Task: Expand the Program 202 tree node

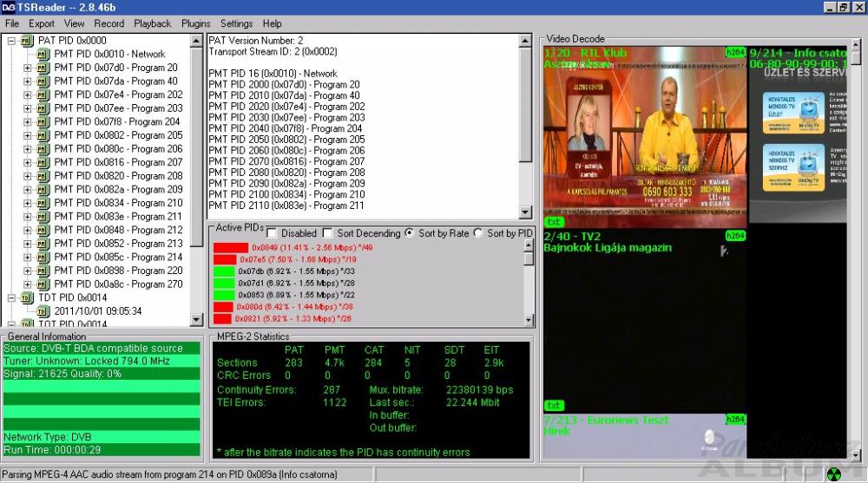Action: 28,95
